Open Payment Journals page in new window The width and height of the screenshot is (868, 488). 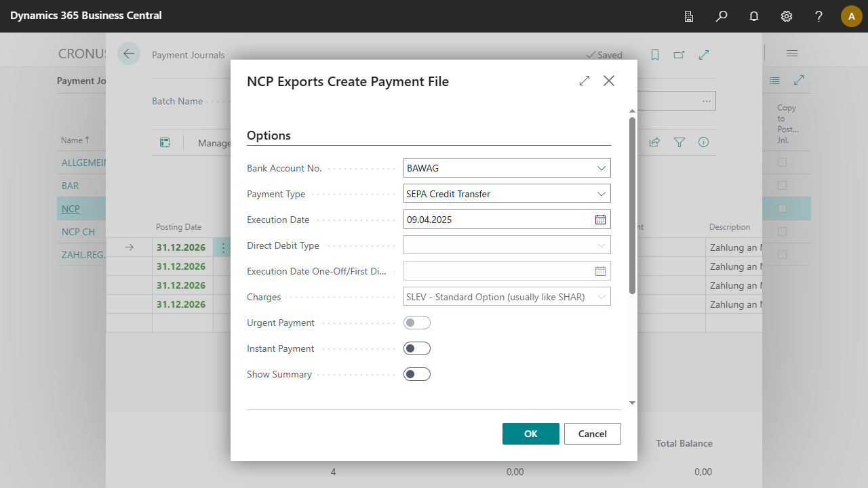[x=679, y=55]
